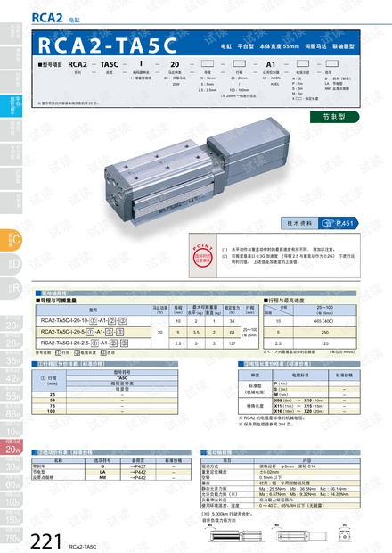
Task: Click the 465 (400) max speed cell
Action: (x=324, y=321)
